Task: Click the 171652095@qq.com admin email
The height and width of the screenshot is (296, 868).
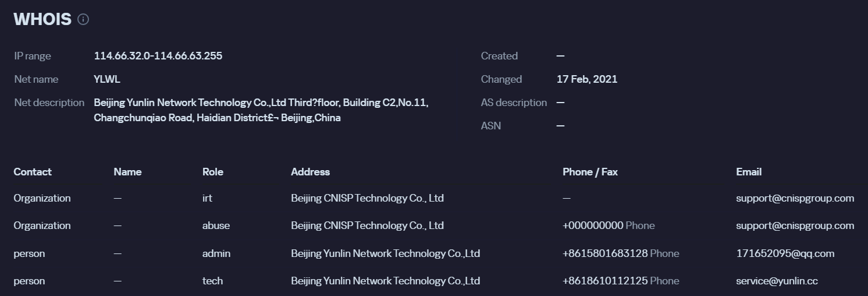Action: pos(785,253)
